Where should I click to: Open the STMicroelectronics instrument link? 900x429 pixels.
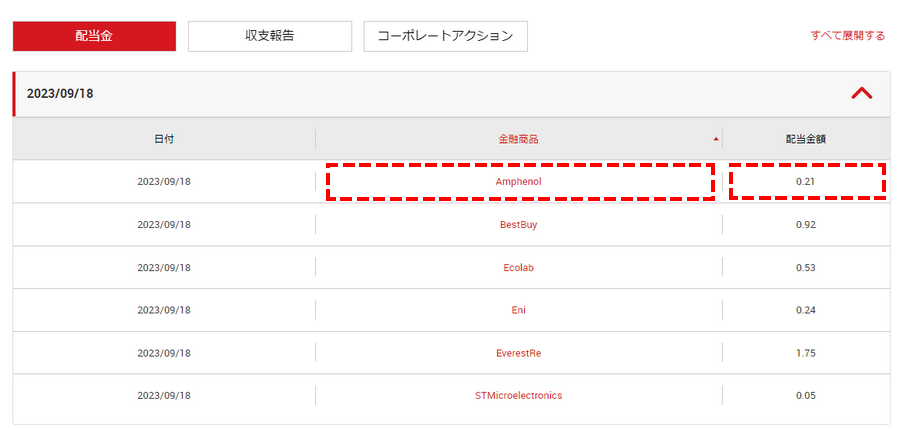pyautogui.click(x=519, y=396)
